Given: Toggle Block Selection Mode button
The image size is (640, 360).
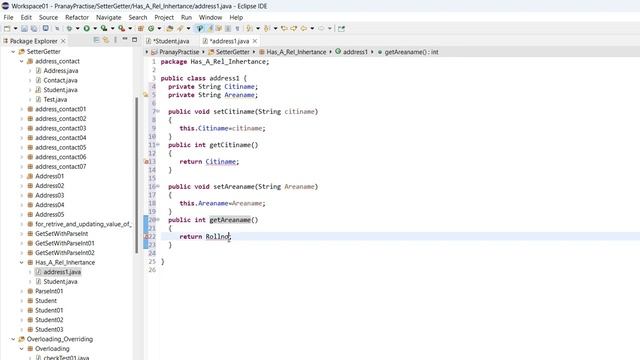Looking at the screenshot, I should (x=228, y=29).
